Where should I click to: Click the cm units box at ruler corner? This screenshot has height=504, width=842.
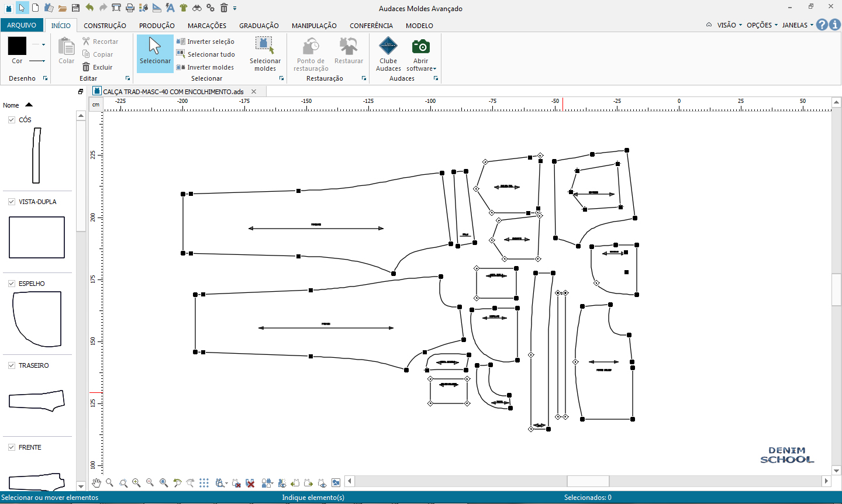click(x=96, y=105)
